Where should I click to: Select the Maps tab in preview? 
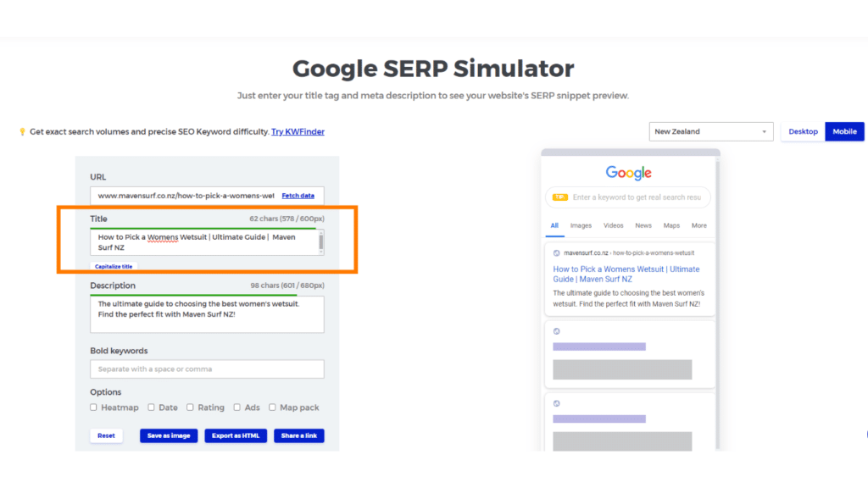coord(671,225)
